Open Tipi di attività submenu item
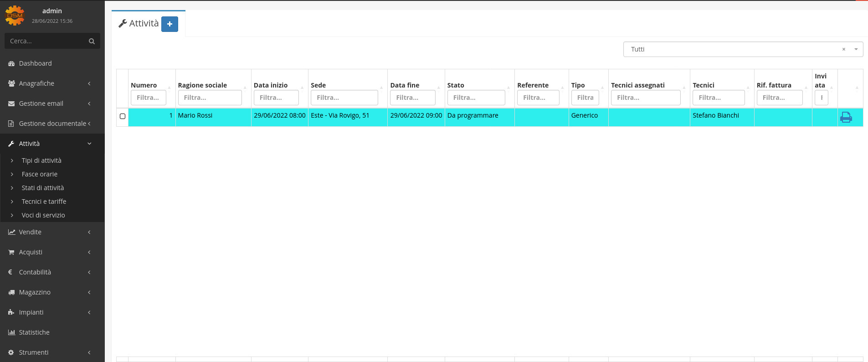Viewport: 868px width, 362px height. [x=41, y=160]
